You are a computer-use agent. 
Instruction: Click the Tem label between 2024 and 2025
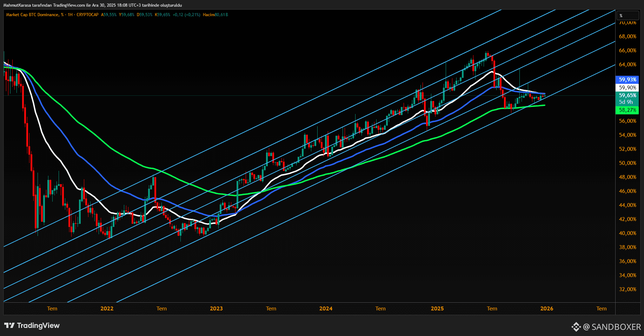[380, 309]
